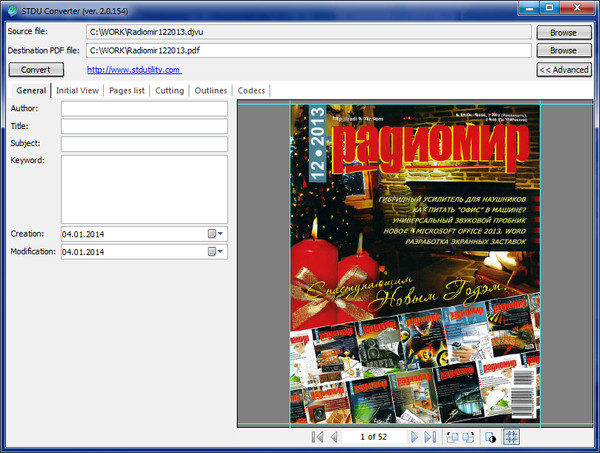The height and width of the screenshot is (453, 600).
Task: Jump to the last page of the document
Action: pos(430,438)
